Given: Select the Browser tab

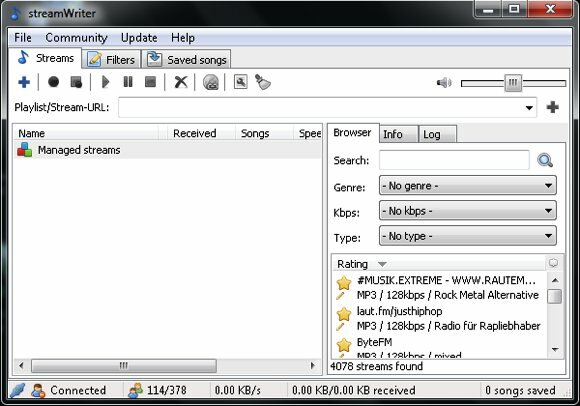Looking at the screenshot, I should 353,132.
